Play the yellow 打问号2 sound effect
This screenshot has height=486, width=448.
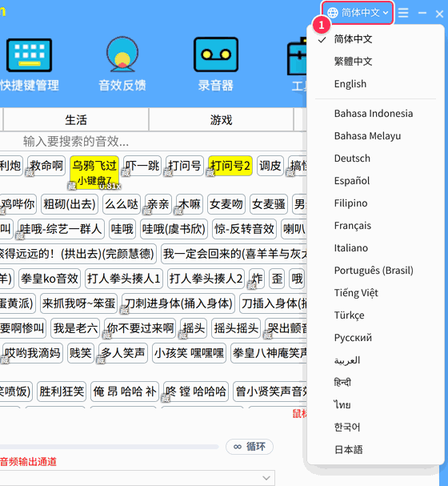[230, 166]
